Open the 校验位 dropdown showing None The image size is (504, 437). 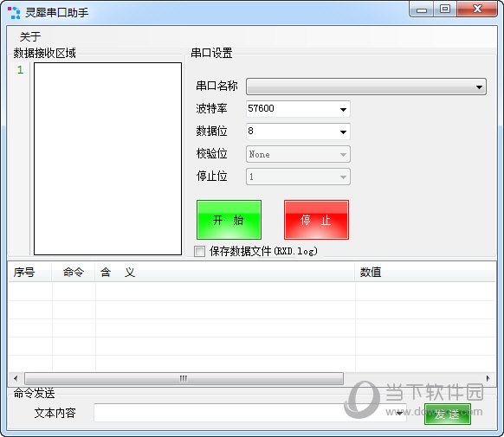pos(298,154)
